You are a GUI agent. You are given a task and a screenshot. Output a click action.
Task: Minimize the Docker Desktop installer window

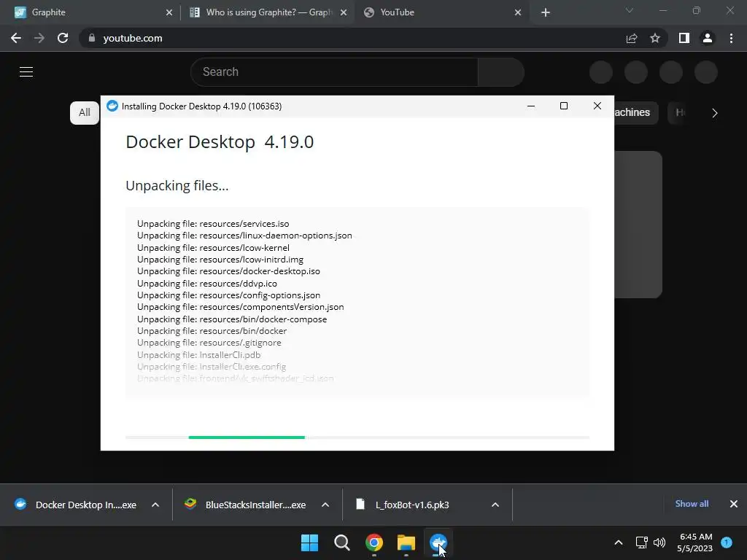click(531, 106)
